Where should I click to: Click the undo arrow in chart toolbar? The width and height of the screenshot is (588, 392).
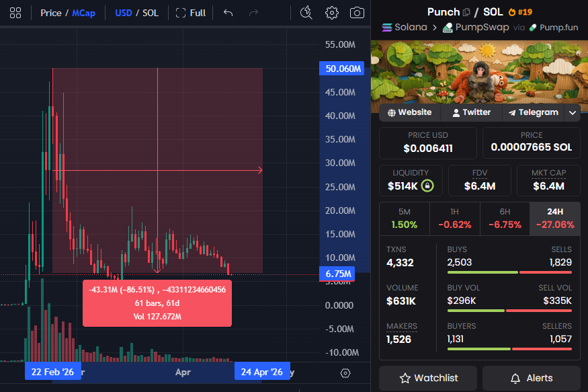pyautogui.click(x=228, y=13)
